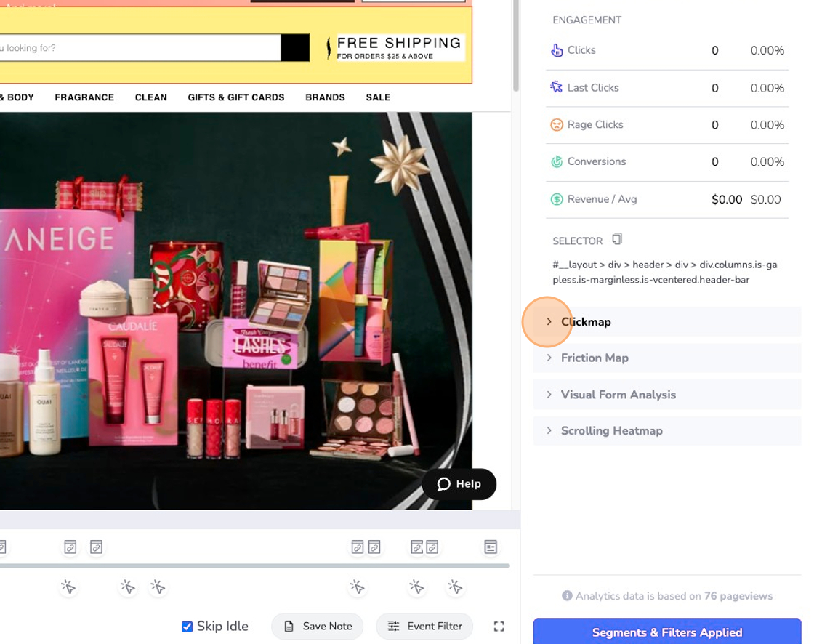Click the Revenue $0.00 total value

click(x=727, y=199)
